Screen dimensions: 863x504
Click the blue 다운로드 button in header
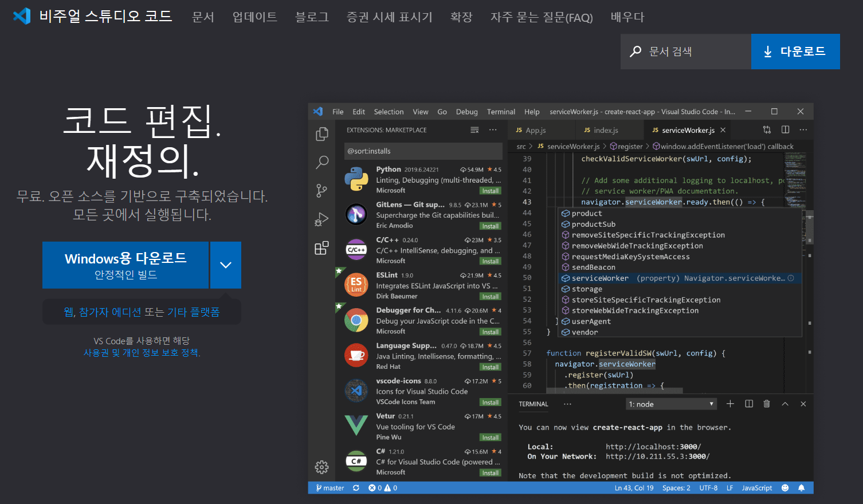(795, 52)
